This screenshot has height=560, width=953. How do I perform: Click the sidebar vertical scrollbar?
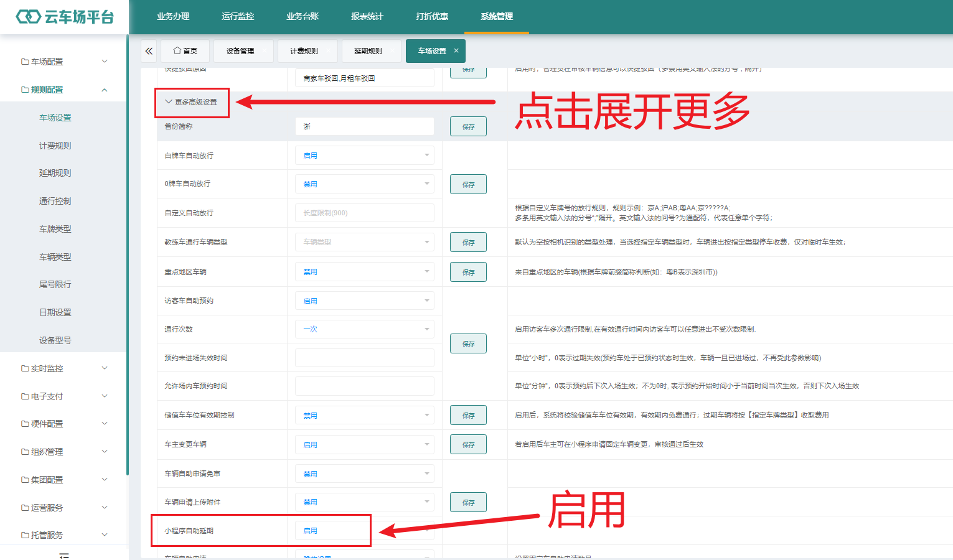[128, 255]
